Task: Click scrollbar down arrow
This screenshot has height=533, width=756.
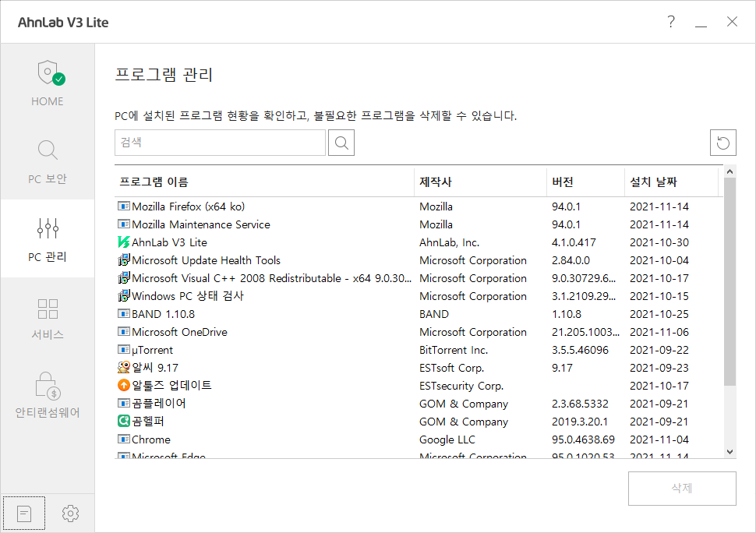Action: click(730, 451)
